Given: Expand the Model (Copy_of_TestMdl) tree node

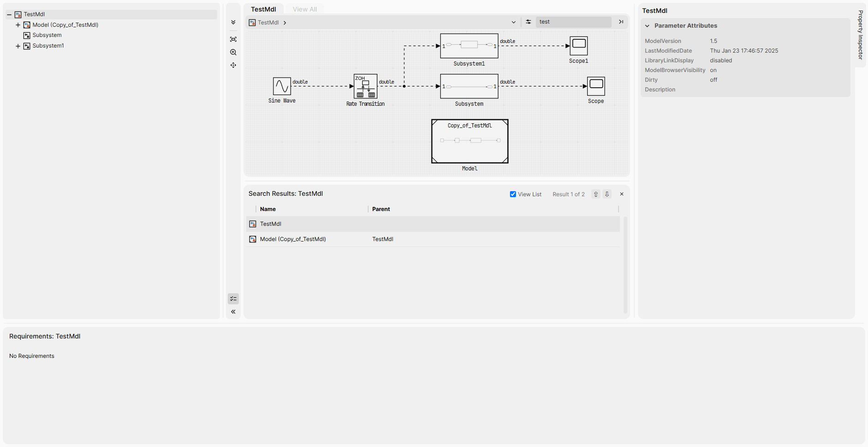Looking at the screenshot, I should point(18,25).
